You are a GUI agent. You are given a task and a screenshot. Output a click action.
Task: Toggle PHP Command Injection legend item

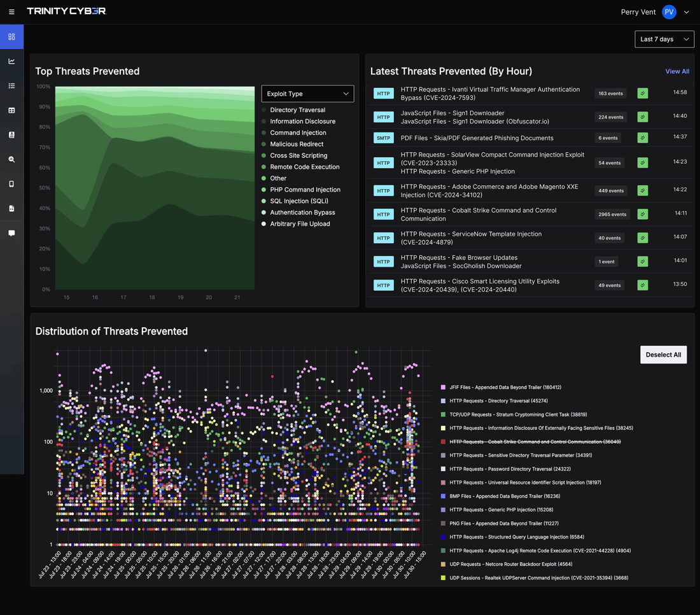(301, 190)
